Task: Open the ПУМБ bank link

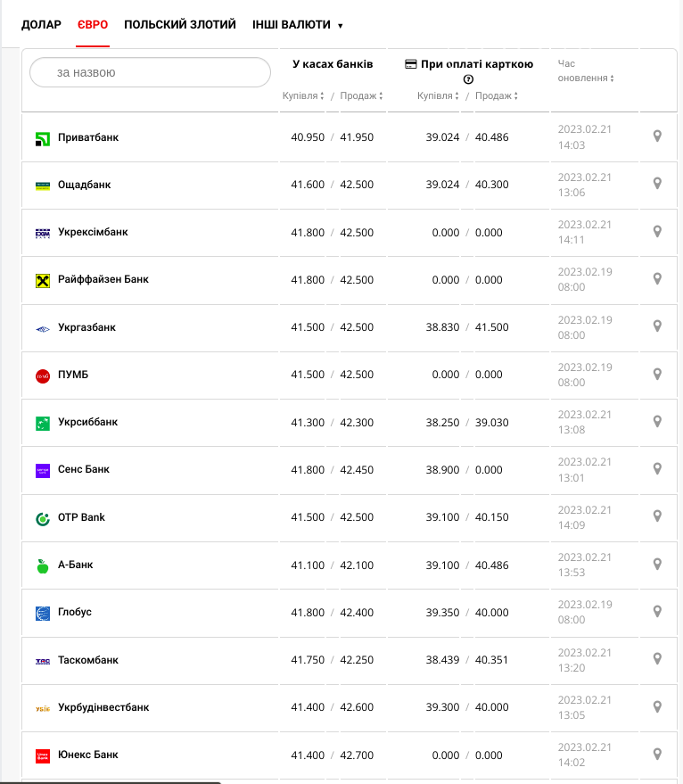Action: pos(73,375)
